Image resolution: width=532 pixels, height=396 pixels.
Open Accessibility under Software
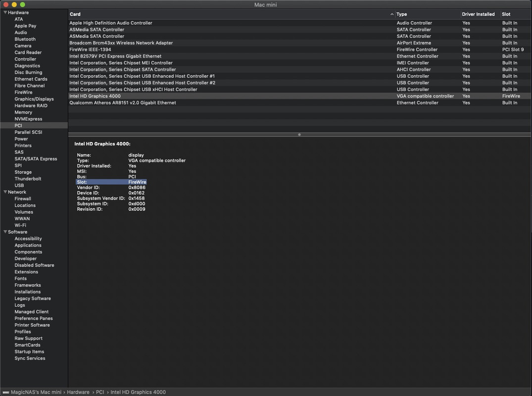pyautogui.click(x=28, y=239)
